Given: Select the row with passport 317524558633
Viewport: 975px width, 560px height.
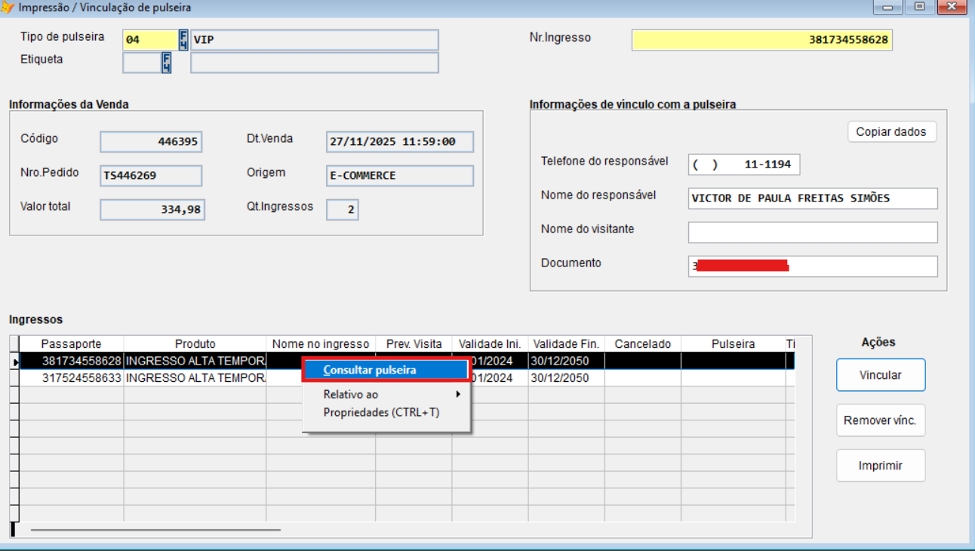Looking at the screenshot, I should pyautogui.click(x=82, y=377).
